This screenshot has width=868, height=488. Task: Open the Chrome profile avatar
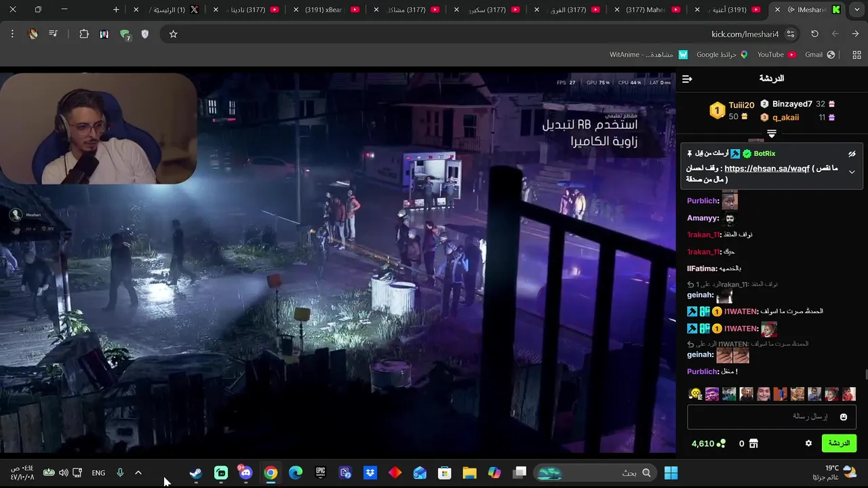(33, 34)
